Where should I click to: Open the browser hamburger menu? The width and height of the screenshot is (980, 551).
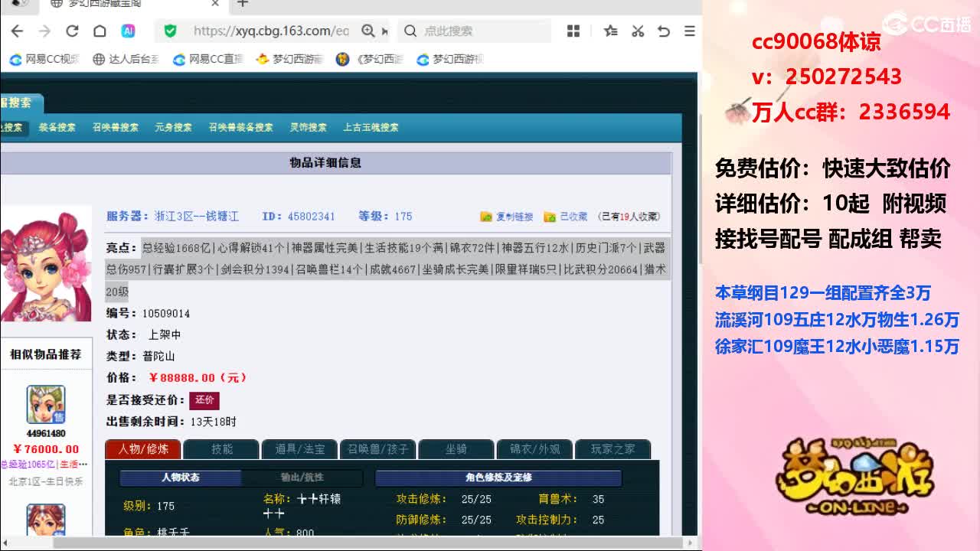[690, 31]
